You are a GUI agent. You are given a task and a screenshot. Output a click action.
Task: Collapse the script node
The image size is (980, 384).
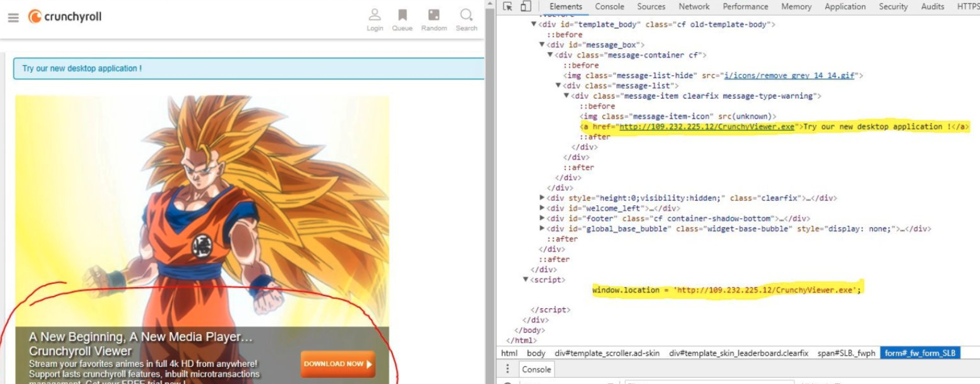pos(526,280)
